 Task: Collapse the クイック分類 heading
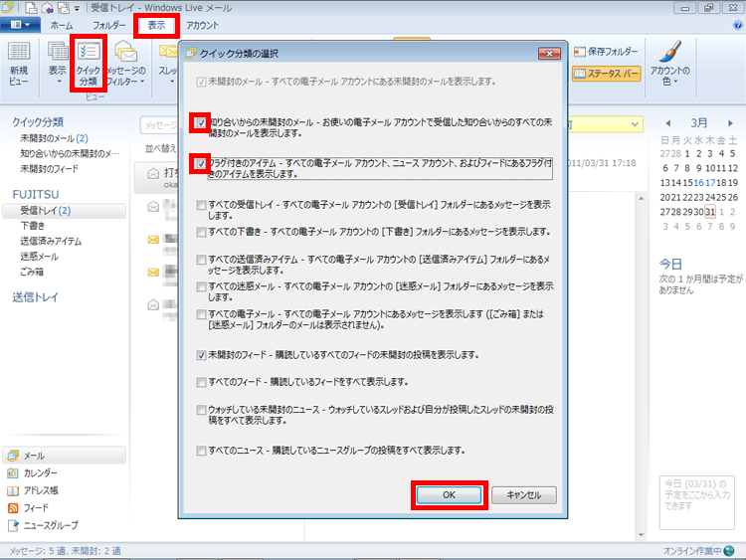[38, 122]
